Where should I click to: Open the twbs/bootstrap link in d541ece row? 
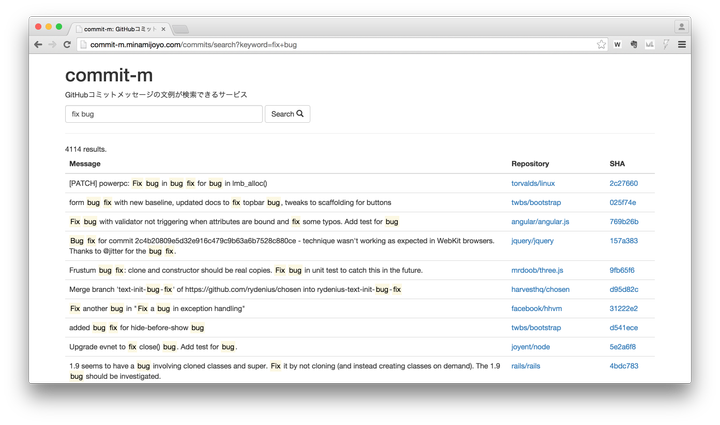[x=536, y=328]
